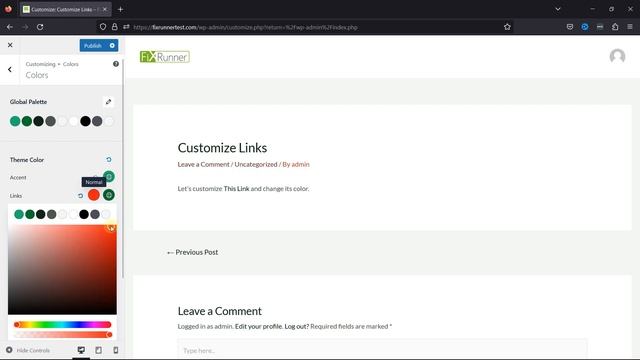The width and height of the screenshot is (640, 360).
Task: Switch to tablet preview icon
Action: (x=98, y=350)
